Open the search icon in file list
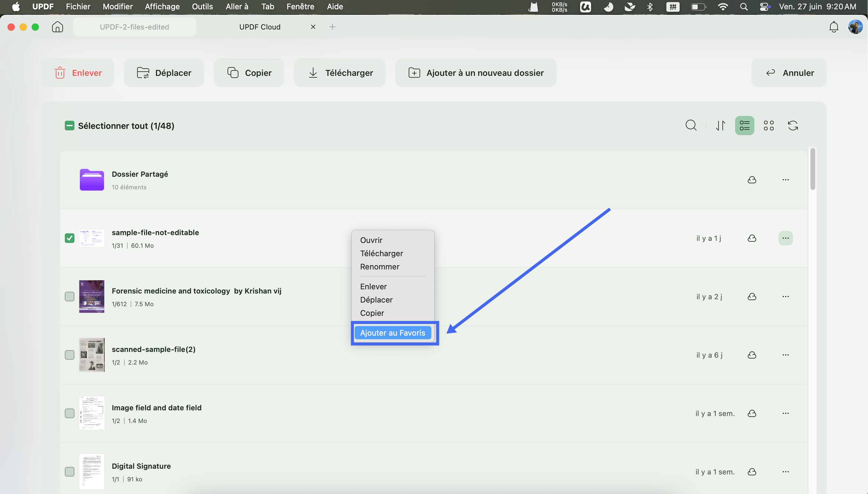The image size is (868, 494). 691,126
